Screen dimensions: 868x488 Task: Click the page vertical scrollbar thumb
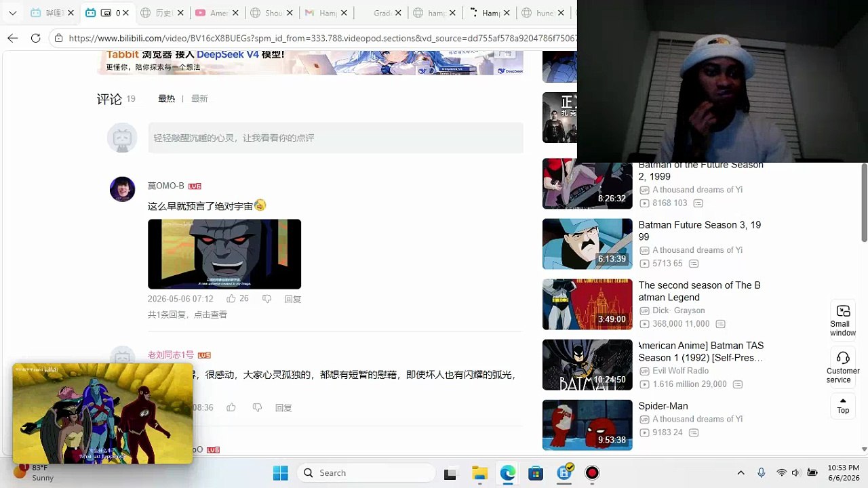[864, 202]
